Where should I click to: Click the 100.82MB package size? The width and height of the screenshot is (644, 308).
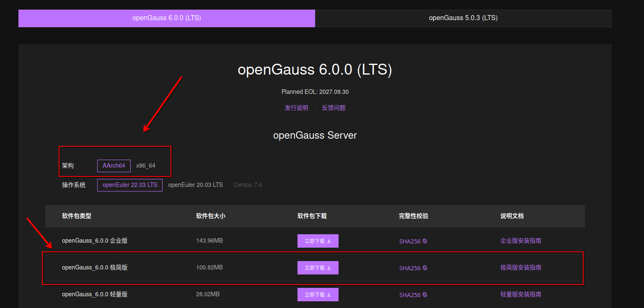click(209, 268)
